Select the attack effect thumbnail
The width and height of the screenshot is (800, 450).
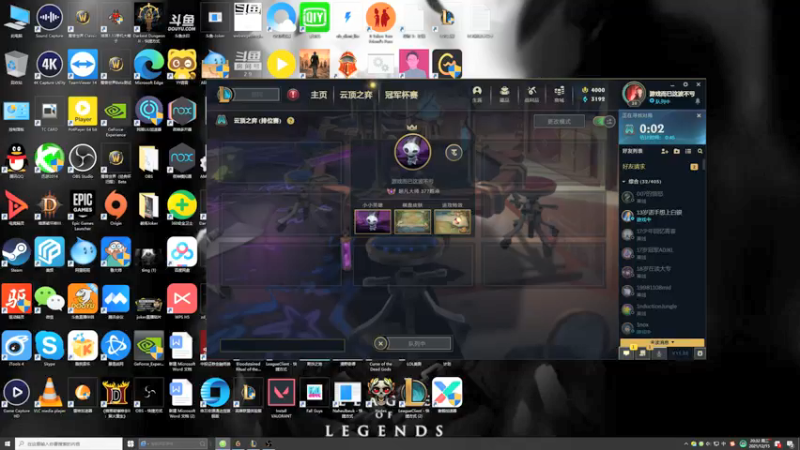point(452,221)
